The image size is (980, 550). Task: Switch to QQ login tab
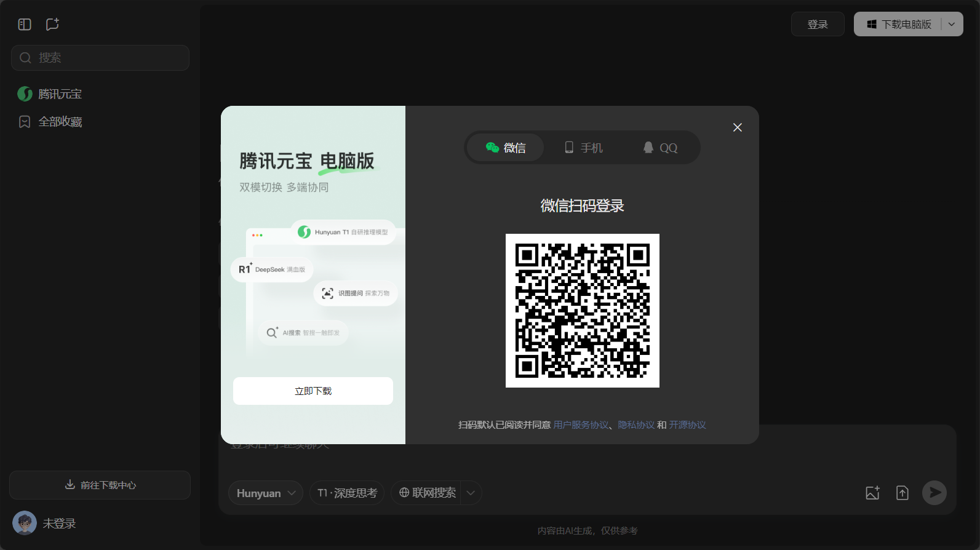pos(660,148)
